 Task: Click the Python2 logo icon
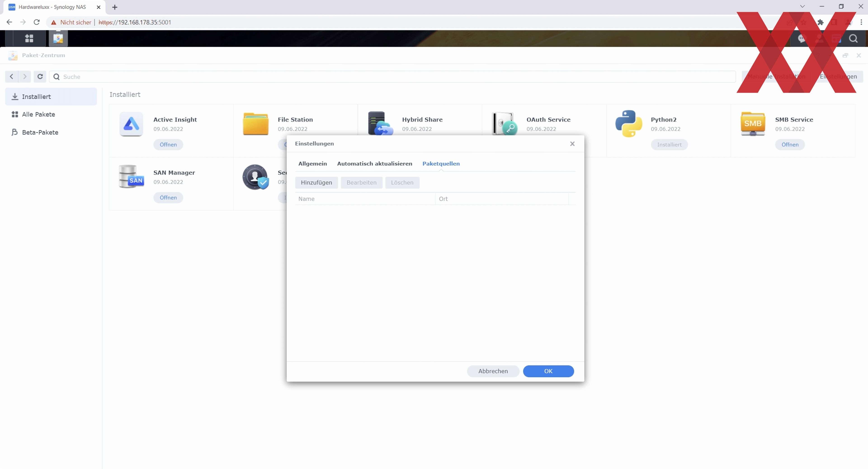click(629, 124)
